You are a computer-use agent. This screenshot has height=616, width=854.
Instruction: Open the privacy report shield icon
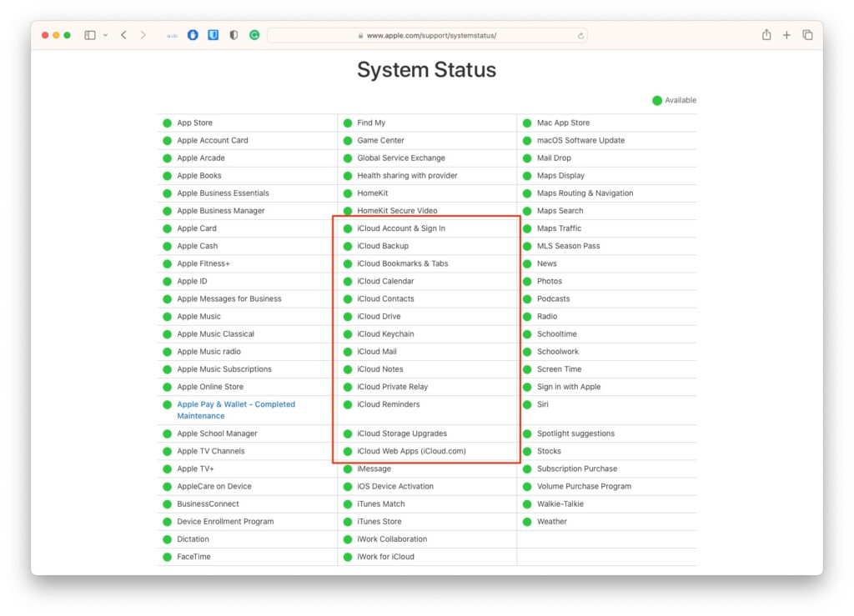pyautogui.click(x=234, y=35)
